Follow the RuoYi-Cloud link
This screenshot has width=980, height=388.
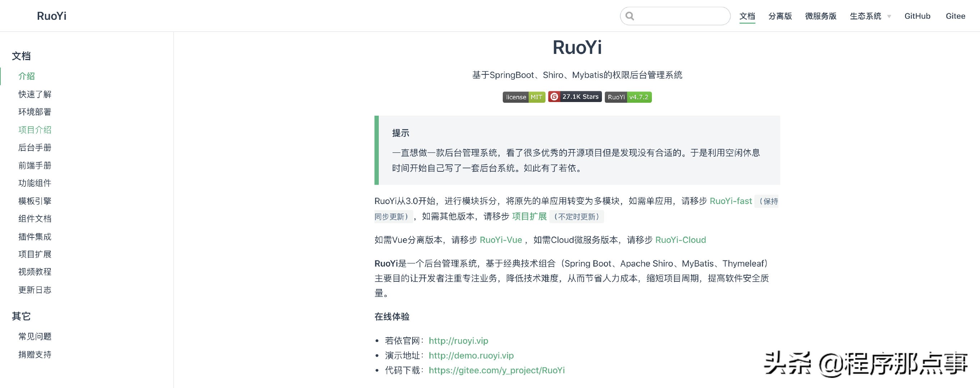(680, 240)
